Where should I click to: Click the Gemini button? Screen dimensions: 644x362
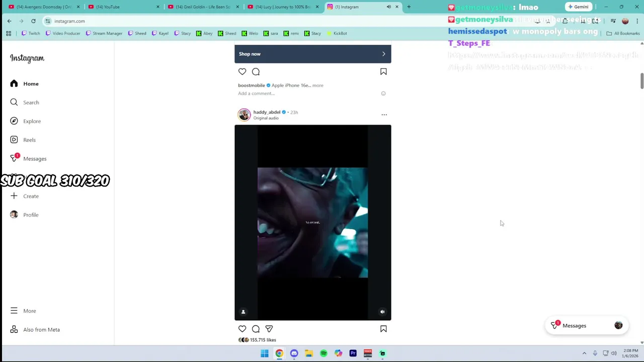[x=578, y=7]
